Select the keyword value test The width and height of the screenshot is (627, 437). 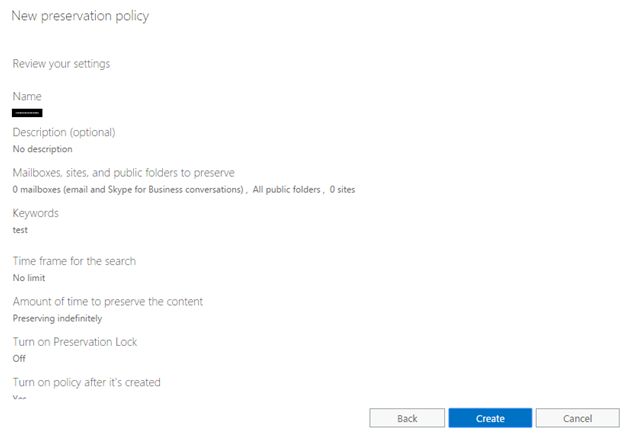(x=20, y=230)
